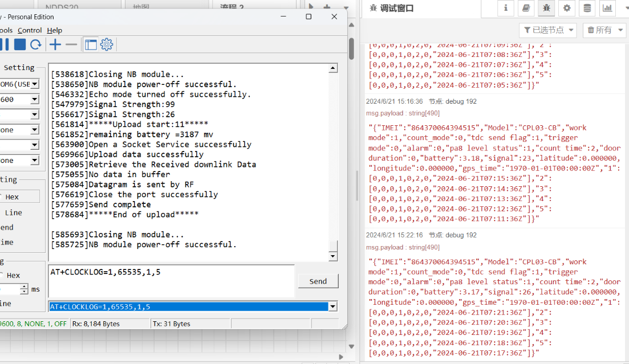The width and height of the screenshot is (629, 364).
Task: Click the 已选节点 filter button
Action: (549, 30)
